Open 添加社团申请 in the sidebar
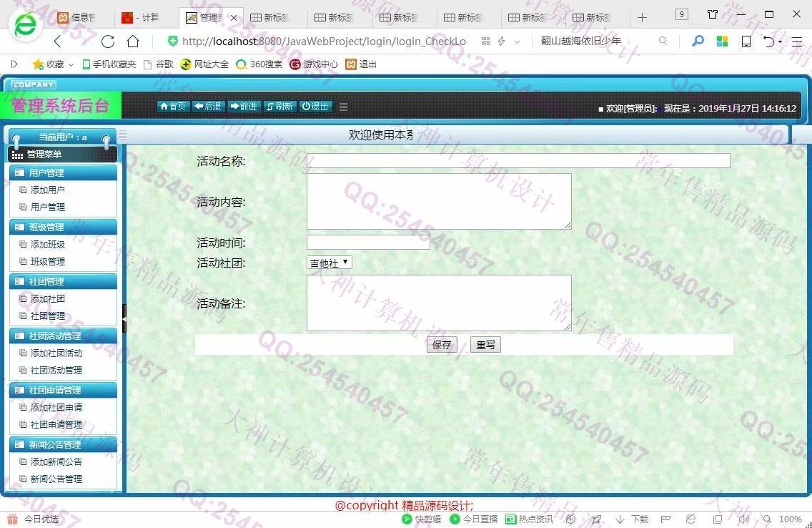The height and width of the screenshot is (528, 812). click(56, 408)
